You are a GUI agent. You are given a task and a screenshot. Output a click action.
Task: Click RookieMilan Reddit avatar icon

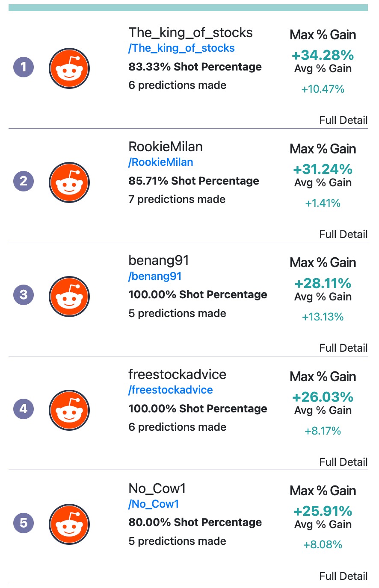(69, 182)
